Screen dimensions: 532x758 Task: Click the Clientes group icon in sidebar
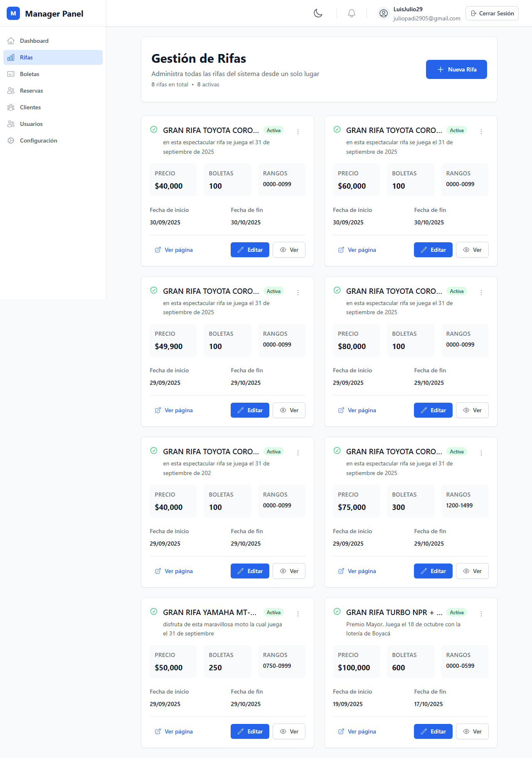(11, 107)
